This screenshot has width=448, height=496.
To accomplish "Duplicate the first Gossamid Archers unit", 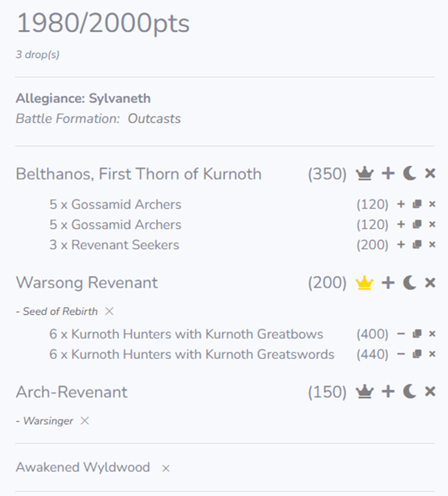I will (x=417, y=204).
